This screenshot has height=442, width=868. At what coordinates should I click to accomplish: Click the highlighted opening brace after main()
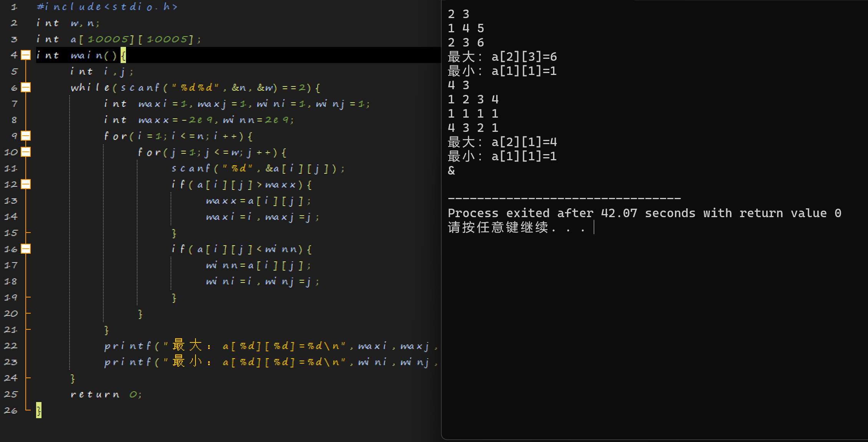pos(123,55)
